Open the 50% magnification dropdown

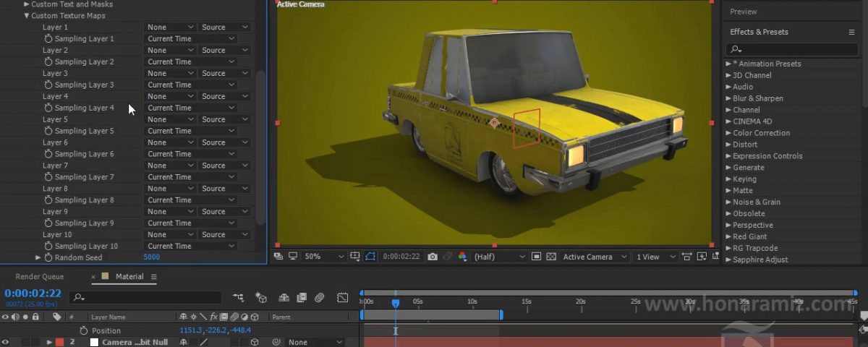[x=324, y=257]
